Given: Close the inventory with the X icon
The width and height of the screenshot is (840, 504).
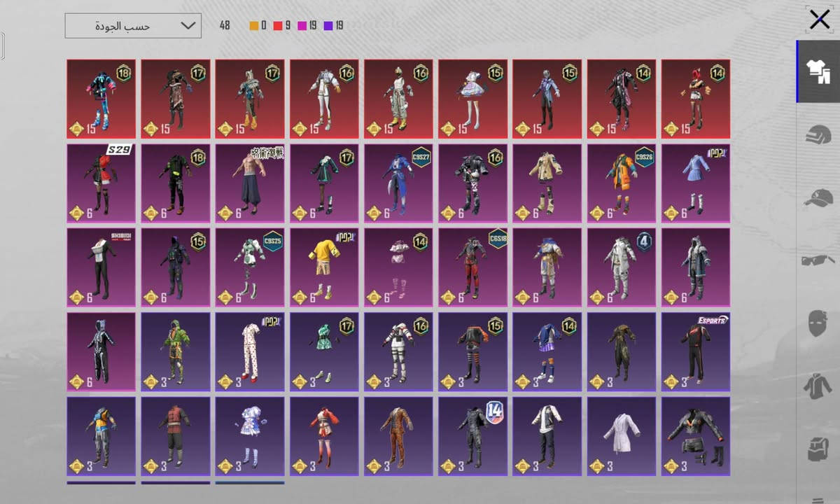Looking at the screenshot, I should [819, 20].
